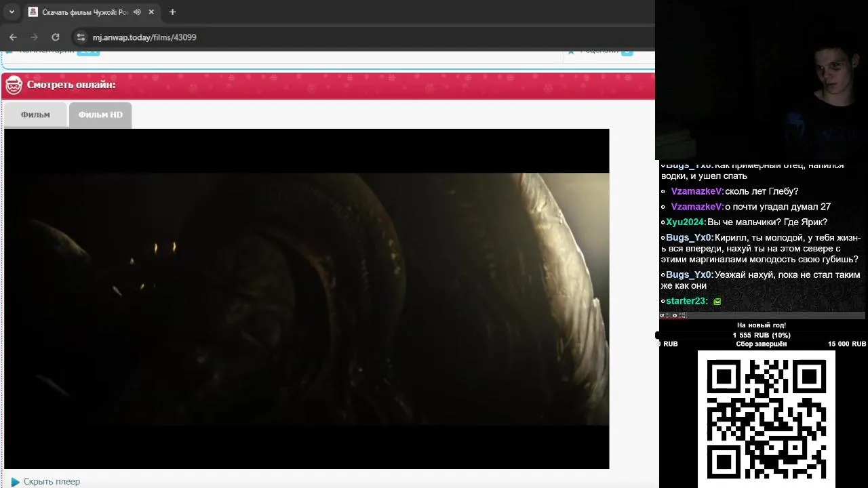The image size is (868, 488).
Task: Click the message 'о почти угадал думал 27'
Action: tap(778, 207)
